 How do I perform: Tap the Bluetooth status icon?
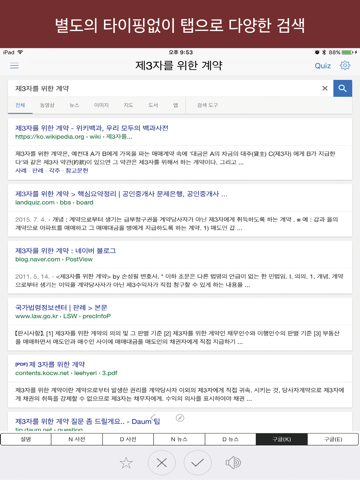tap(324, 52)
